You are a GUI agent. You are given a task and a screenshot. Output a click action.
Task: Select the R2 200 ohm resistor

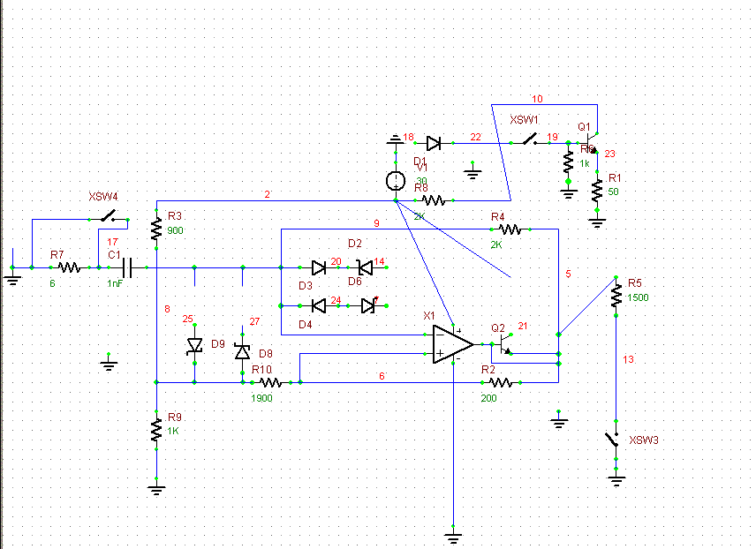[500, 382]
